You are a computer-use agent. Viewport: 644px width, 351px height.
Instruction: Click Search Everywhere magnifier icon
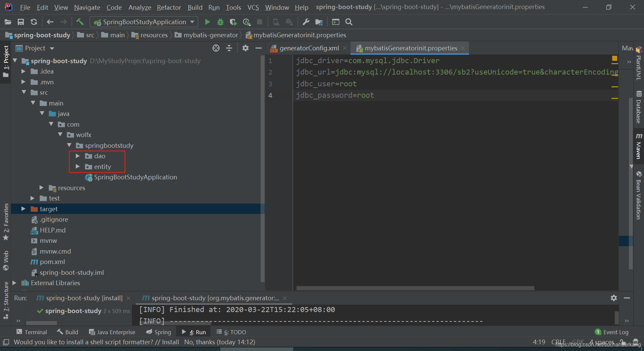click(349, 22)
